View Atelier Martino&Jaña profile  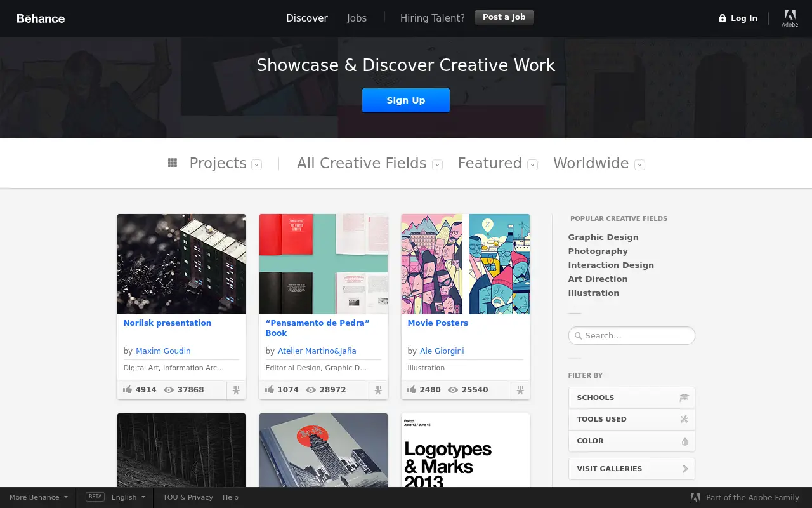[x=317, y=351]
